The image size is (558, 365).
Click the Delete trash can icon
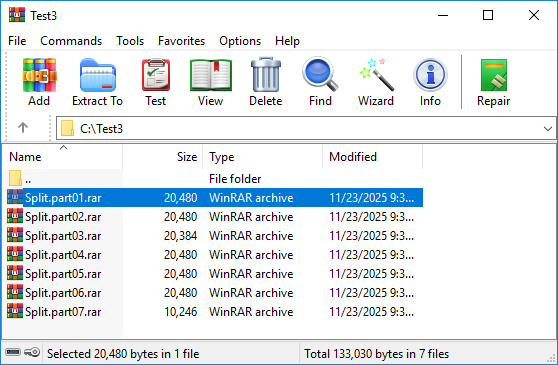coord(265,75)
